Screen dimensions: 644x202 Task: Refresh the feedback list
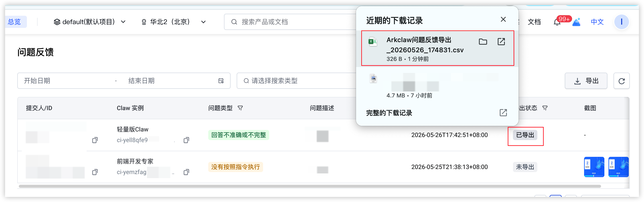(621, 81)
